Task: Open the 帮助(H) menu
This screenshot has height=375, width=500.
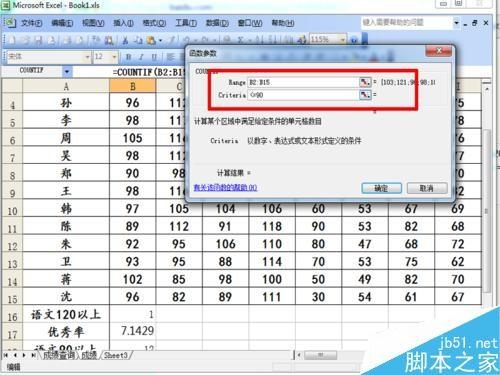Action: 283,23
